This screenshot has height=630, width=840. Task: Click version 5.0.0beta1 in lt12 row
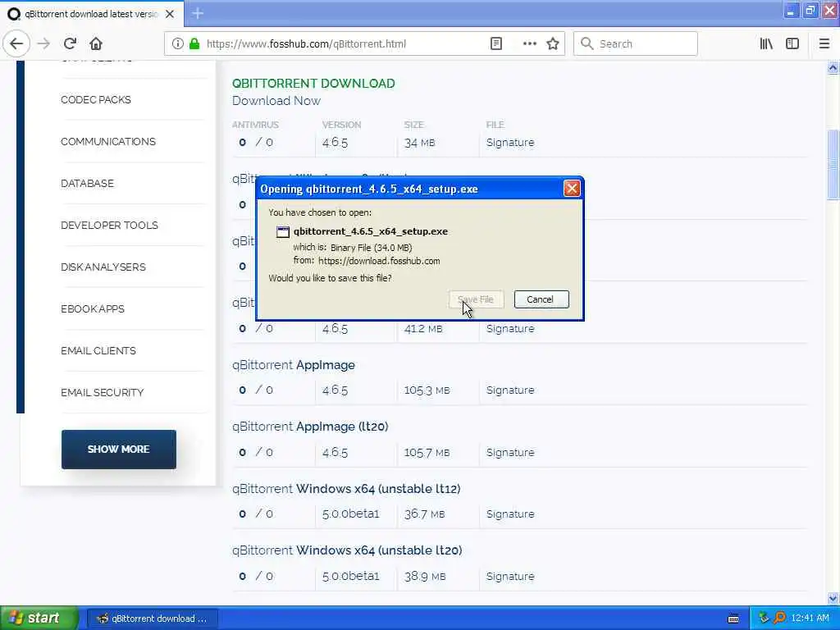pyautogui.click(x=350, y=514)
